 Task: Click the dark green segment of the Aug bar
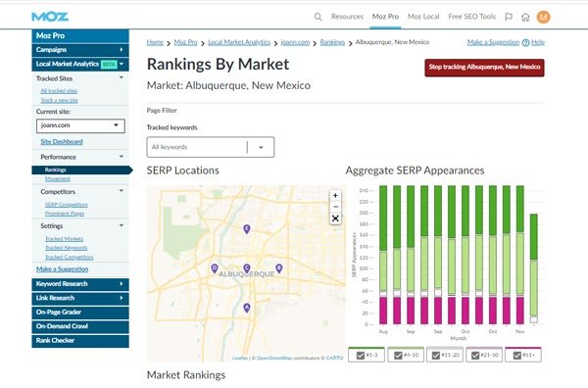383,218
